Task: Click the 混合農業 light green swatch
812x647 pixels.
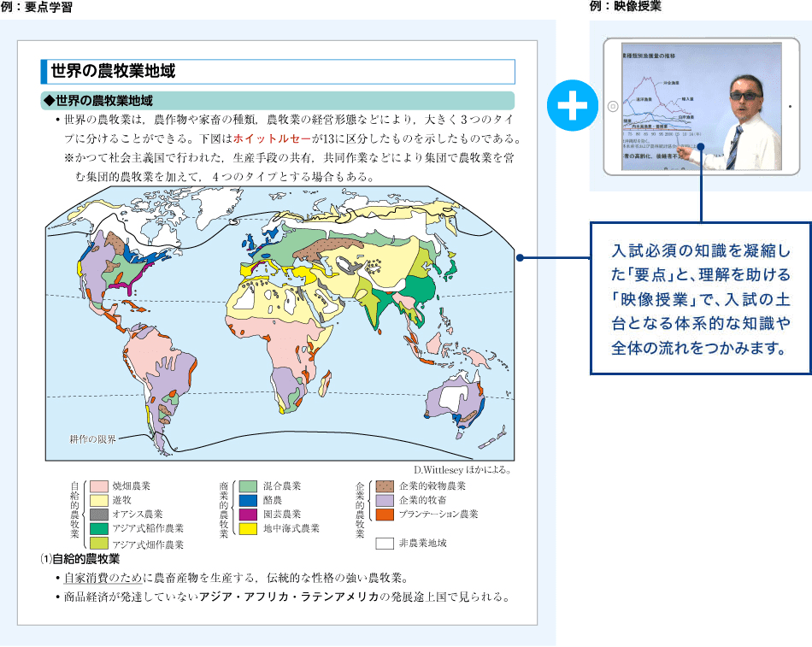Action: (248, 486)
